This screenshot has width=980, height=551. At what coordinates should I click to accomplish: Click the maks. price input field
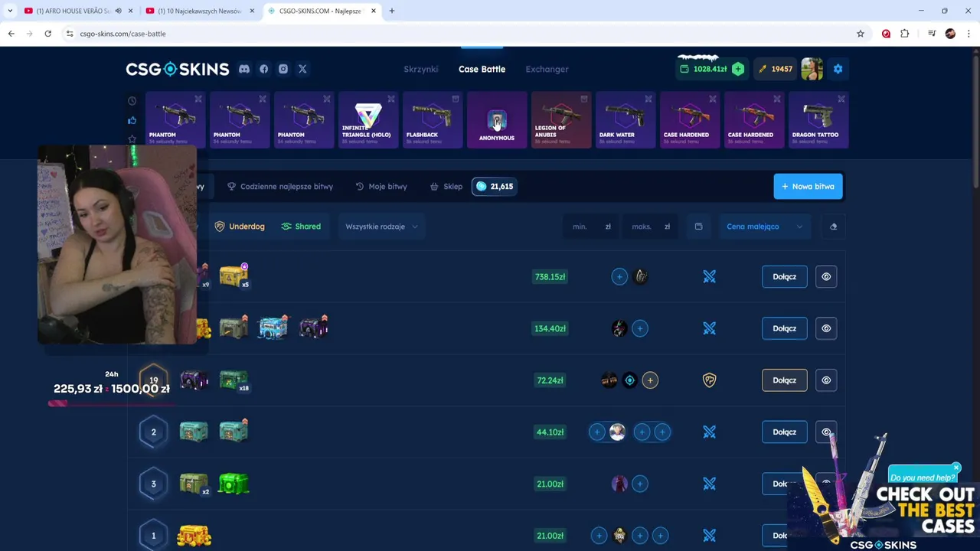coord(651,227)
